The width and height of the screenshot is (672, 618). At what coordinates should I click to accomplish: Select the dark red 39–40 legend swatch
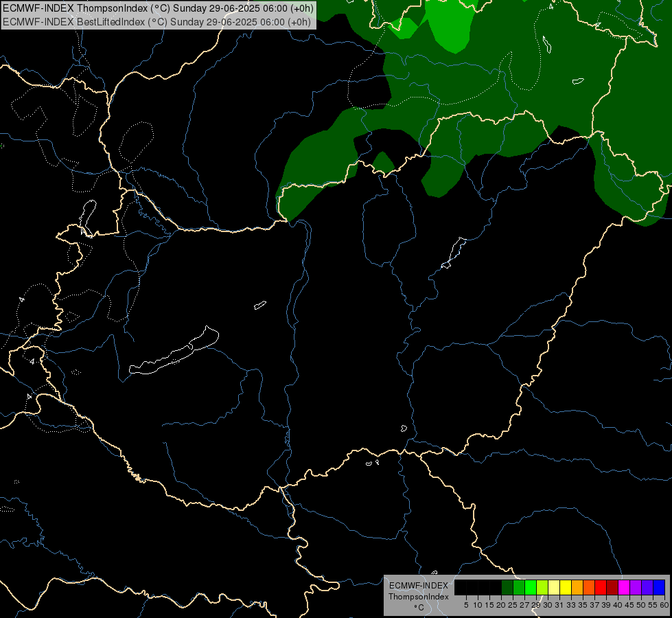[612, 588]
